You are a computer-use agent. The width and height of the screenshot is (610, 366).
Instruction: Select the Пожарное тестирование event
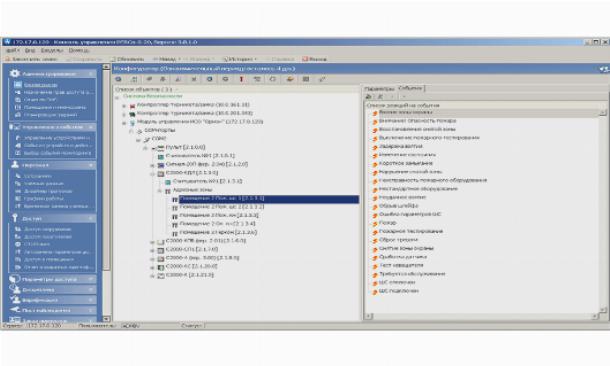(411, 231)
